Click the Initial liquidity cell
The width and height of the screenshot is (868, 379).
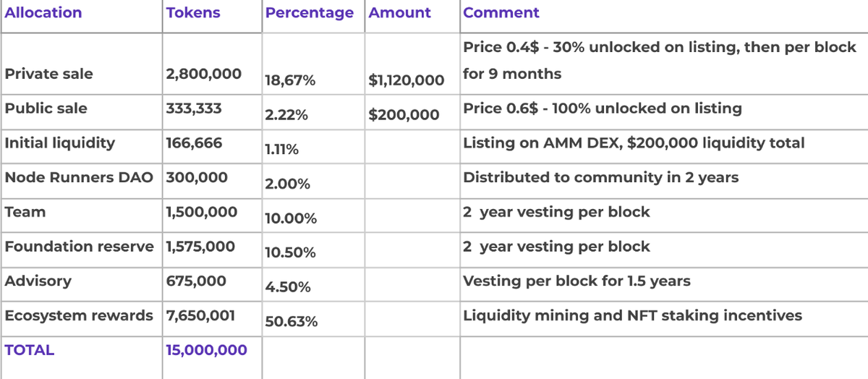pyautogui.click(x=59, y=143)
